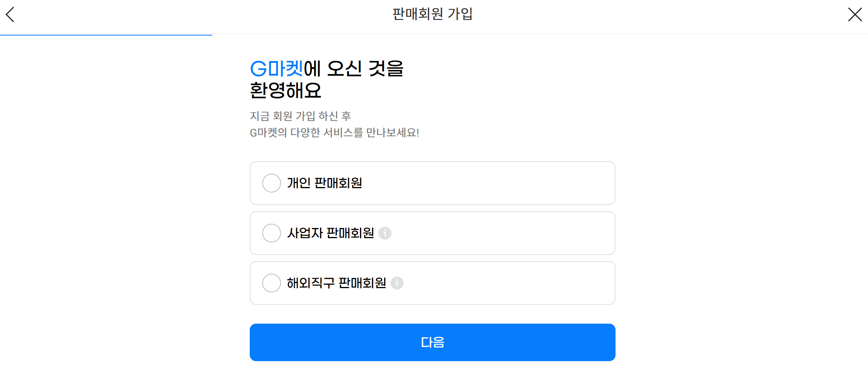
Task: Click the blue signup progress bar
Action: pyautogui.click(x=106, y=35)
